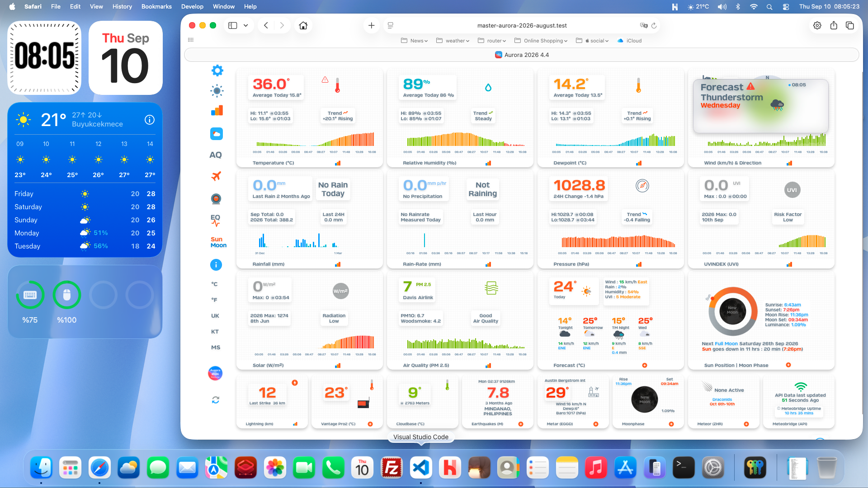Go back with Safari back arrow
Screen dimensions: 868x488
point(266,26)
